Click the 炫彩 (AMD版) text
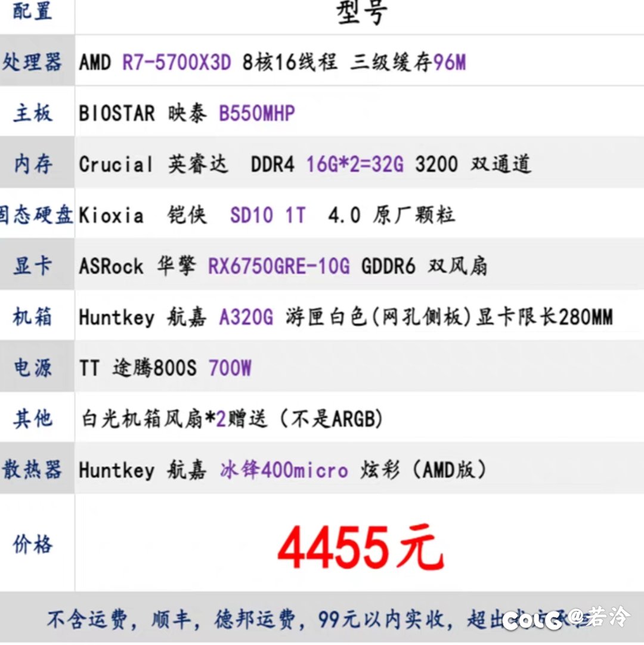This screenshot has width=644, height=645. pyautogui.click(x=424, y=470)
